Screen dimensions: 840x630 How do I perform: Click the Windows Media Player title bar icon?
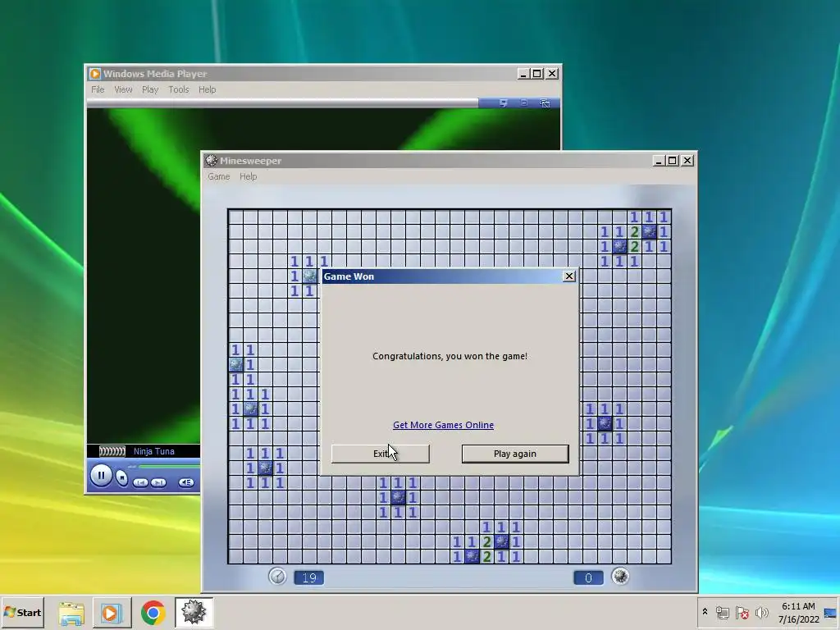click(x=95, y=73)
